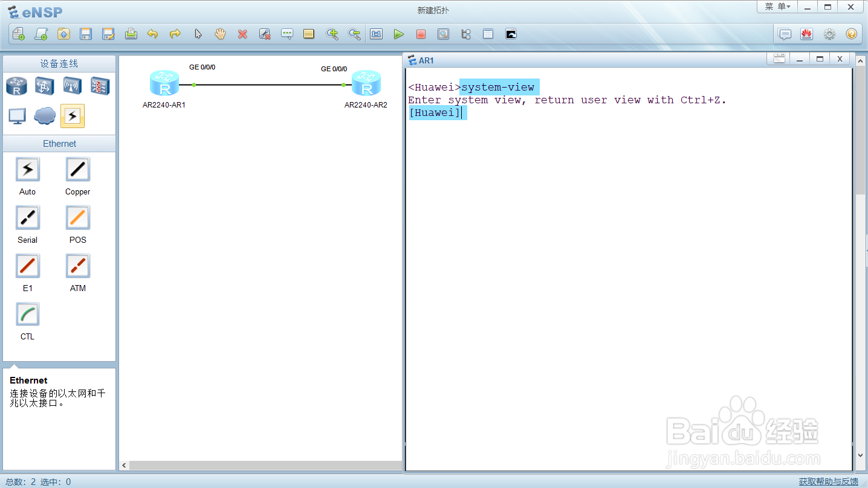Select the Firewall device category
Image resolution: width=868 pixels, height=488 pixels.
pyautogui.click(x=100, y=86)
